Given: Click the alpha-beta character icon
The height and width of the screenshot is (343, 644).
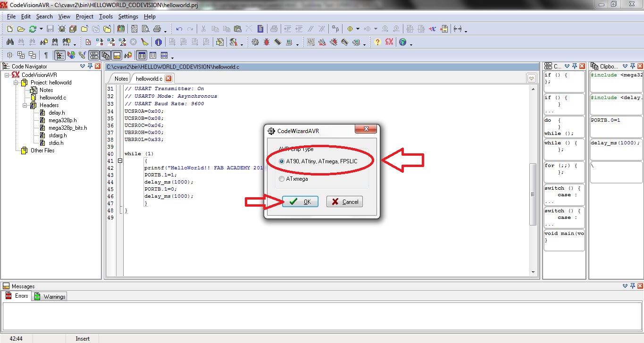Looking at the screenshot, I should click(335, 29).
